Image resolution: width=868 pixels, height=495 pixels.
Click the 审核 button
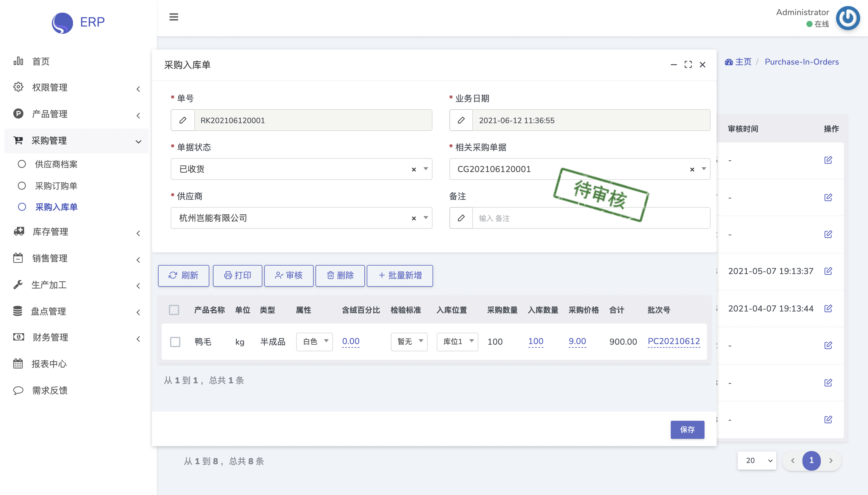pos(289,275)
